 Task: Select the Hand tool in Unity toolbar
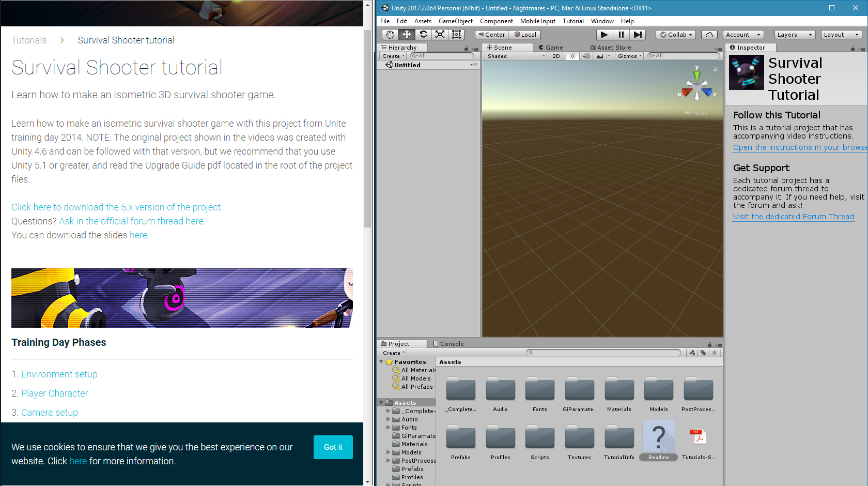[390, 35]
